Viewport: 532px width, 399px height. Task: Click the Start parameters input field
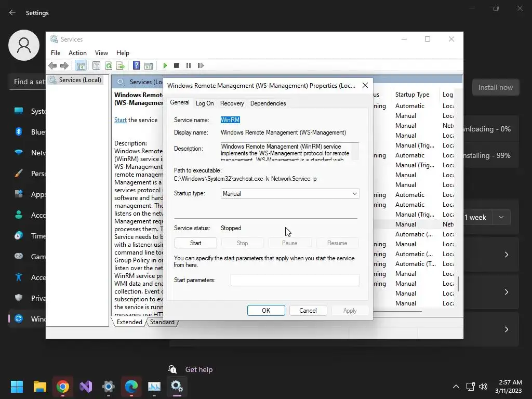pos(295,280)
